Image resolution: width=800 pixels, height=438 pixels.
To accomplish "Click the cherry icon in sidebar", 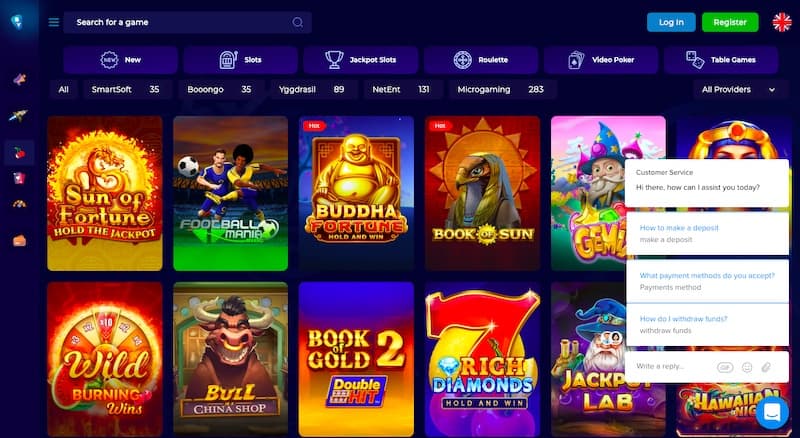I will point(19,153).
